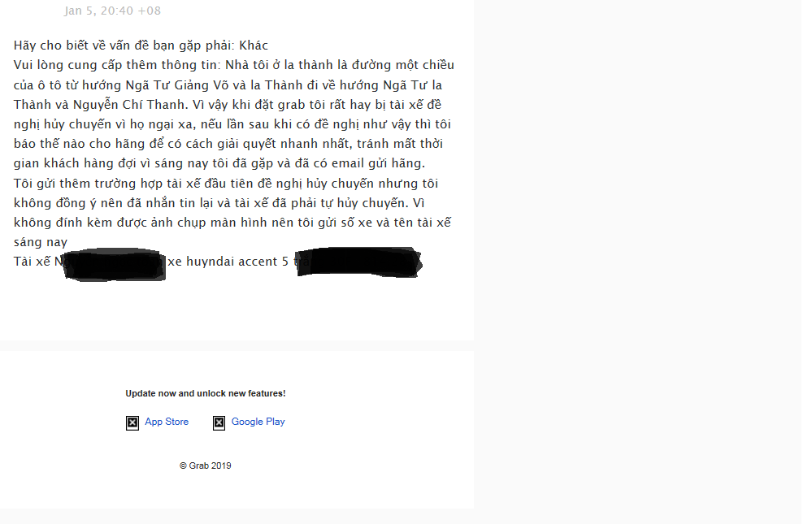Open the App Store link
812x524 pixels.
tap(167, 422)
